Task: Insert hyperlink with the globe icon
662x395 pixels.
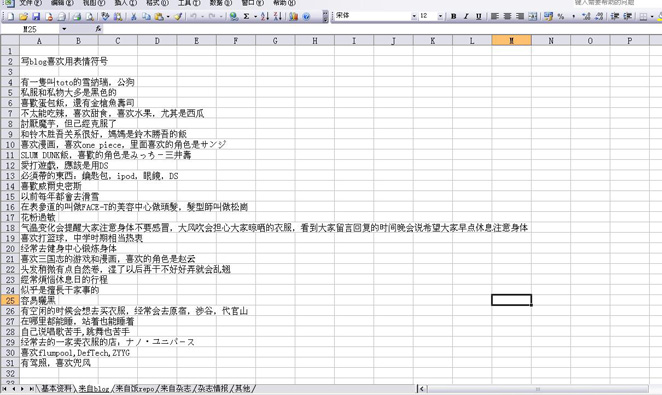Action: [x=233, y=17]
